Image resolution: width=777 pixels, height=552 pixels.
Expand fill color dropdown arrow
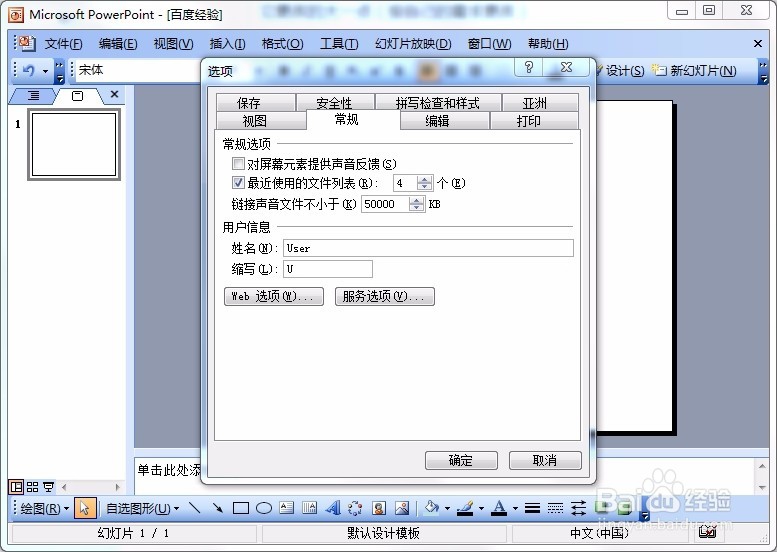447,508
